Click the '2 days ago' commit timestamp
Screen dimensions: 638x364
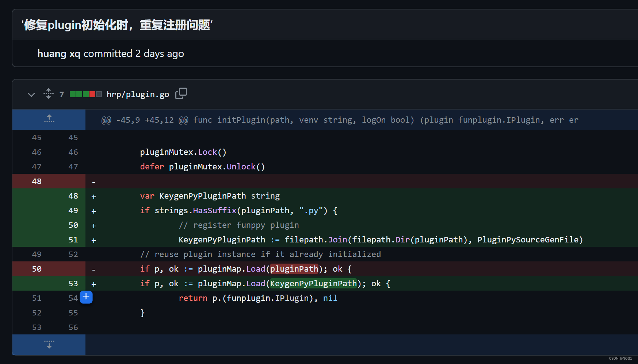pos(160,54)
